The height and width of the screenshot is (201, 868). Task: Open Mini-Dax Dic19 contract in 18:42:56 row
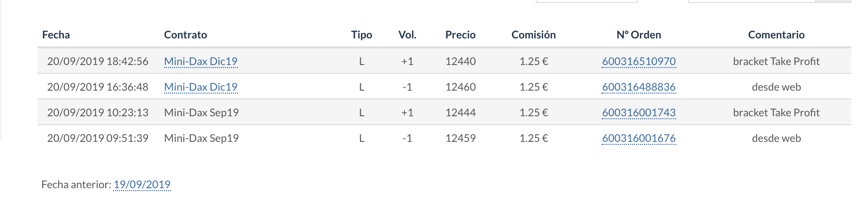(x=201, y=62)
